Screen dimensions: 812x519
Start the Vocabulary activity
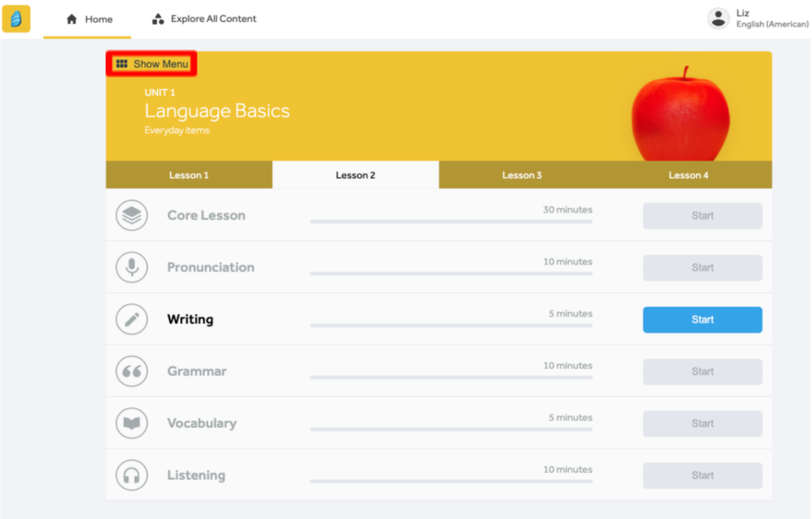pyautogui.click(x=703, y=424)
